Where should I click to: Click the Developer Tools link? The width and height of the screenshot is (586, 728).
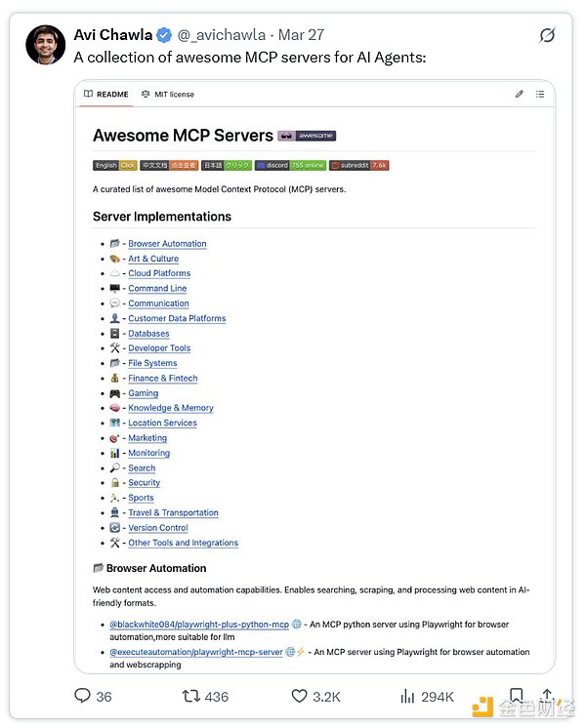[x=159, y=348]
